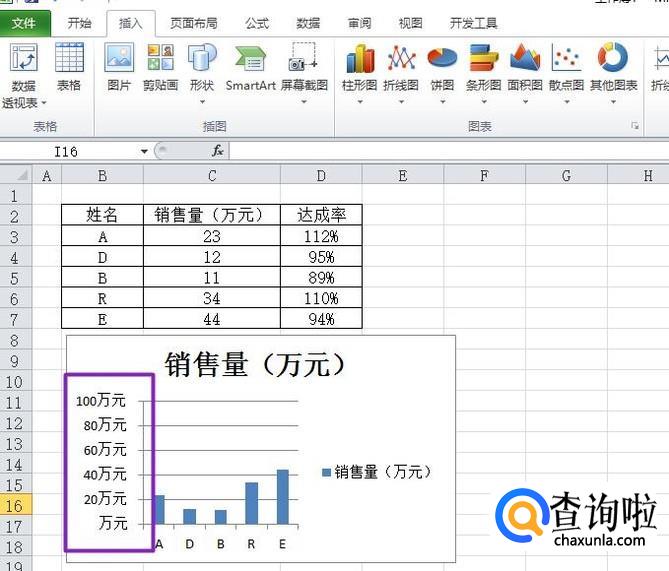This screenshot has width=669, height=571.
Task: Select the cell with value 112%
Action: tap(321, 236)
